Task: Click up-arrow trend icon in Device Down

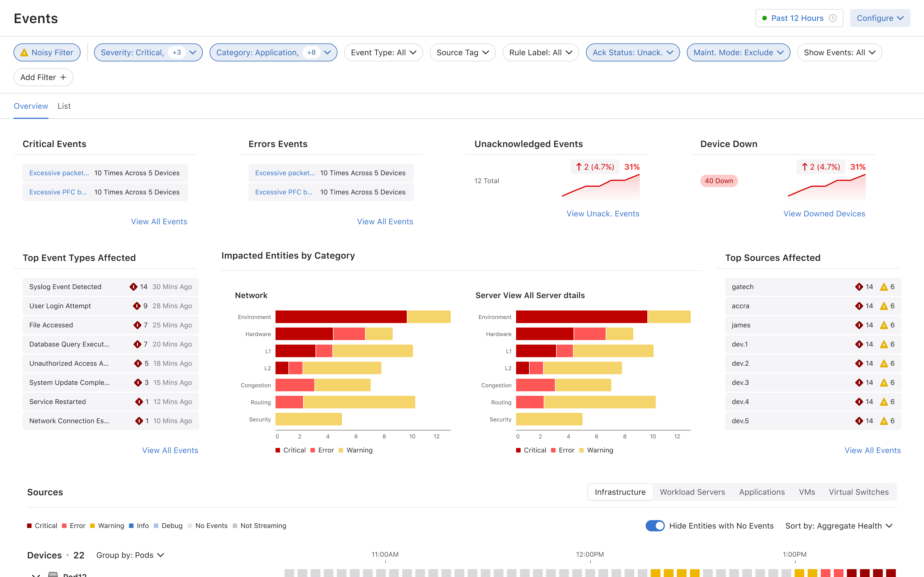Action: point(804,167)
